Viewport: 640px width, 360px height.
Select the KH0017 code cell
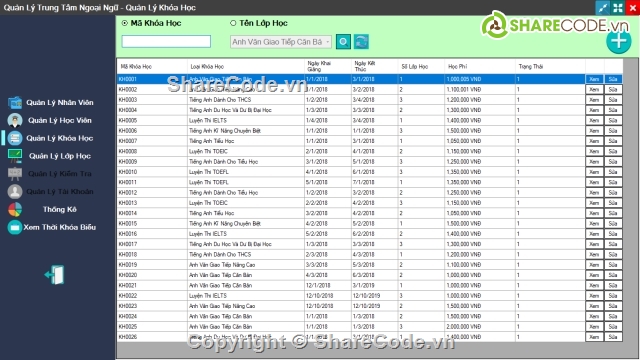(x=152, y=244)
